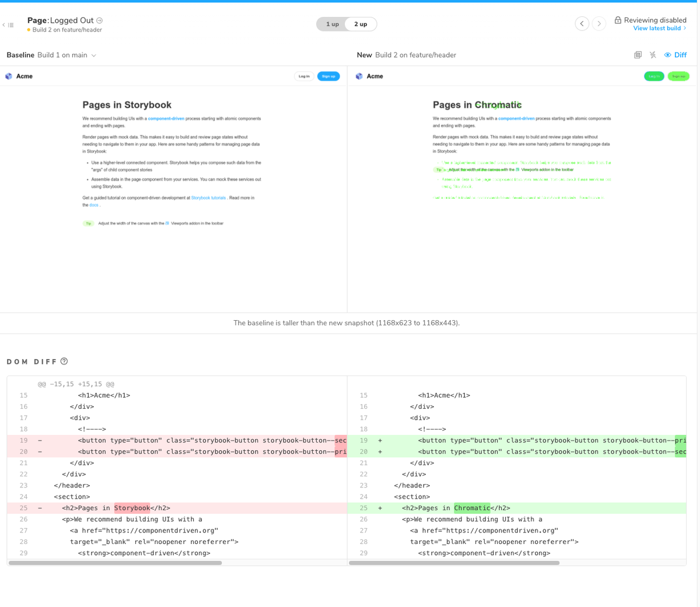Click highlighted Storybook word in removed line 25
The width and height of the screenshot is (700, 607).
click(132, 508)
